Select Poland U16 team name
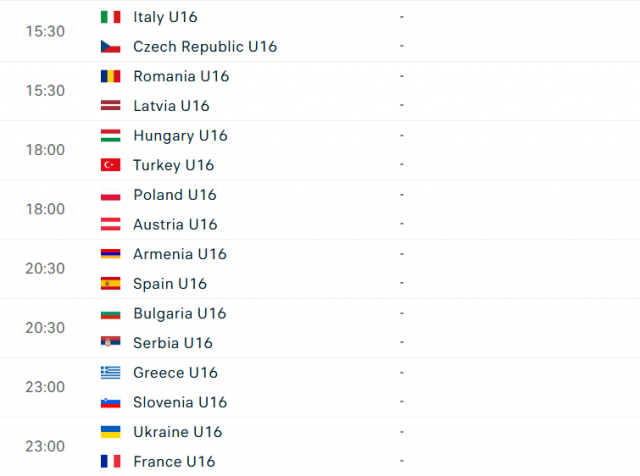Viewport: 640px width, 476px height. coord(175,195)
